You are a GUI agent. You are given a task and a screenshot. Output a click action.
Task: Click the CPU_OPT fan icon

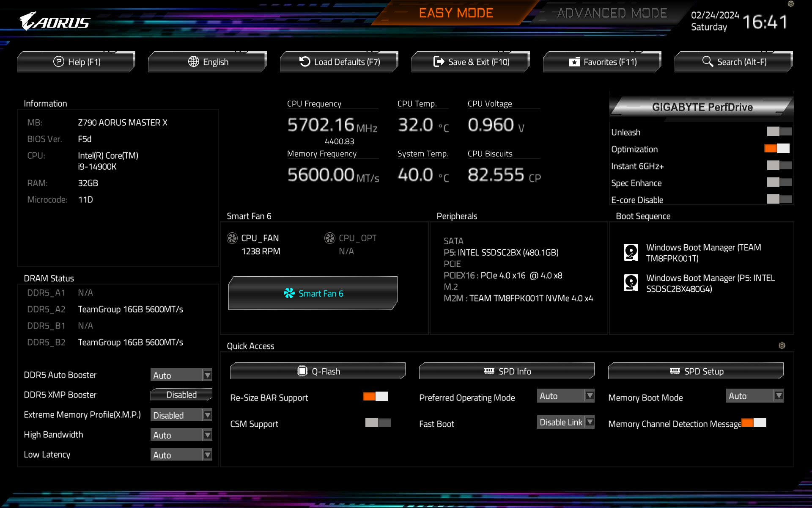(329, 238)
